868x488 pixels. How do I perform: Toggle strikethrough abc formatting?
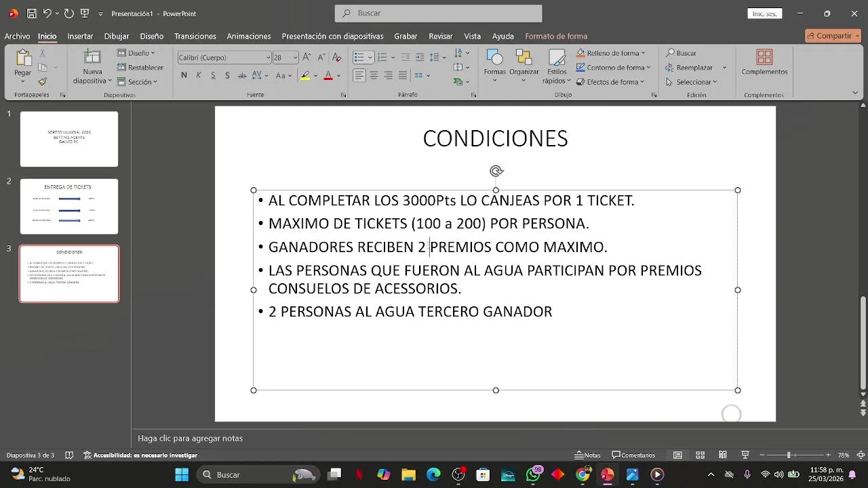242,75
